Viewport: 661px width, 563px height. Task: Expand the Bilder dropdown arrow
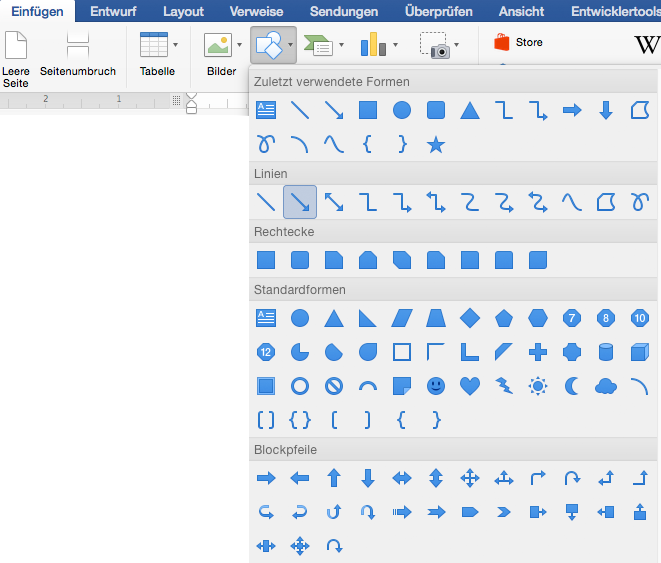click(240, 45)
